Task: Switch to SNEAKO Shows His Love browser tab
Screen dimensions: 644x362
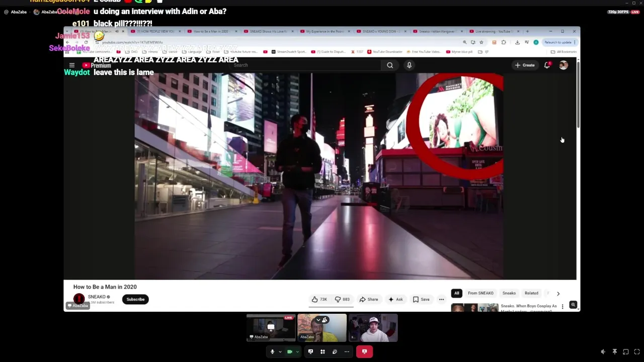Action: click(269, 31)
